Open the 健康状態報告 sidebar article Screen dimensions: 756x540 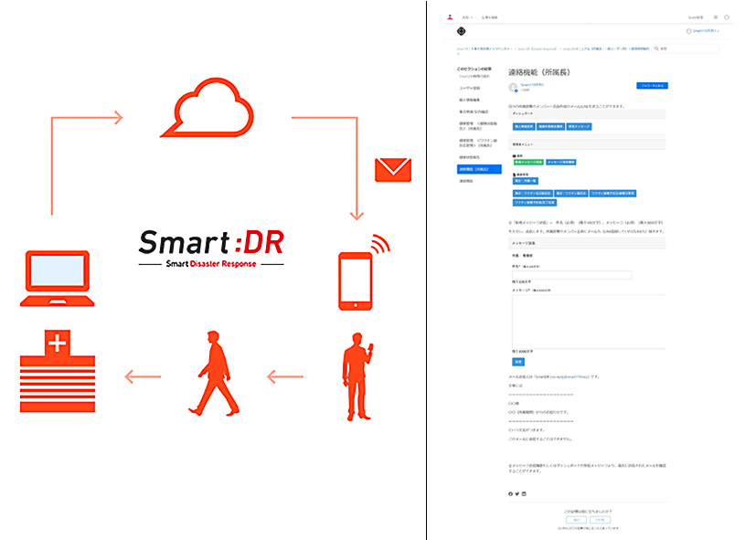pyautogui.click(x=469, y=157)
